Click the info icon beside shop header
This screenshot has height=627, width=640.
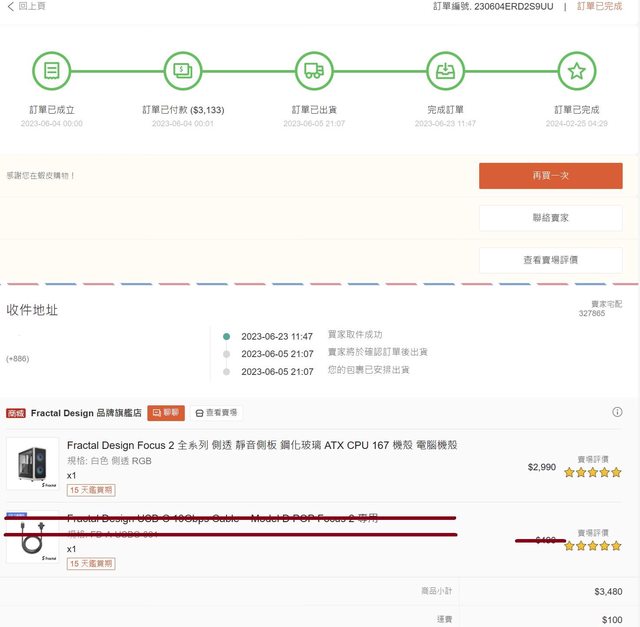pos(617,412)
